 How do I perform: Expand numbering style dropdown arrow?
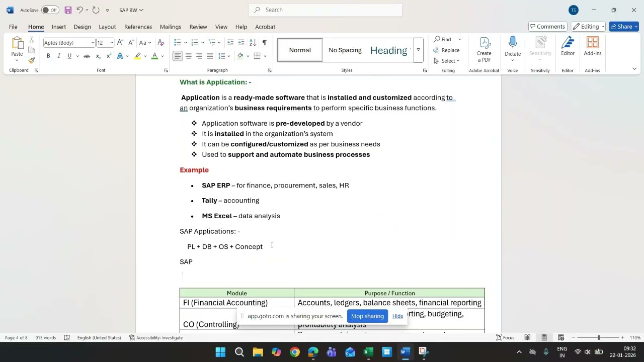click(x=203, y=43)
